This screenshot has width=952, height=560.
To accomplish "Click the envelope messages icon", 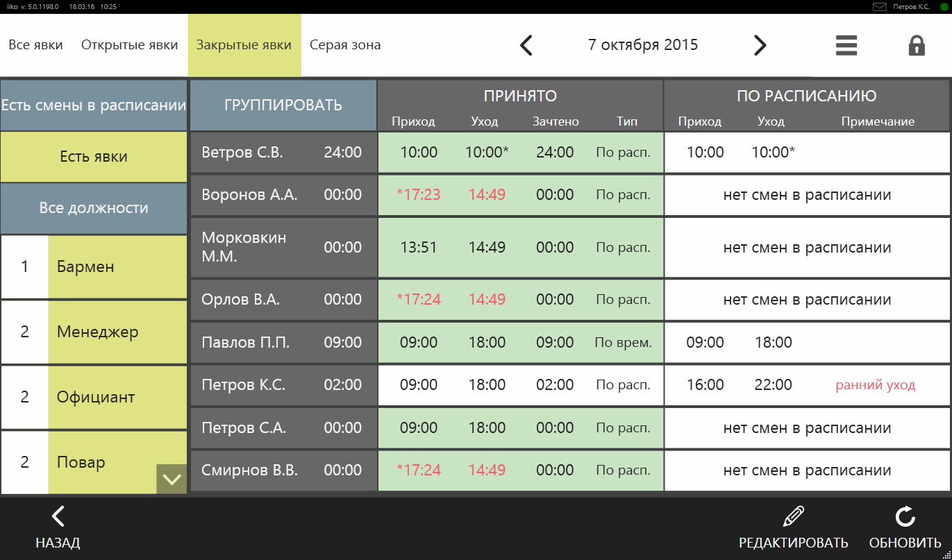I will tap(880, 7).
